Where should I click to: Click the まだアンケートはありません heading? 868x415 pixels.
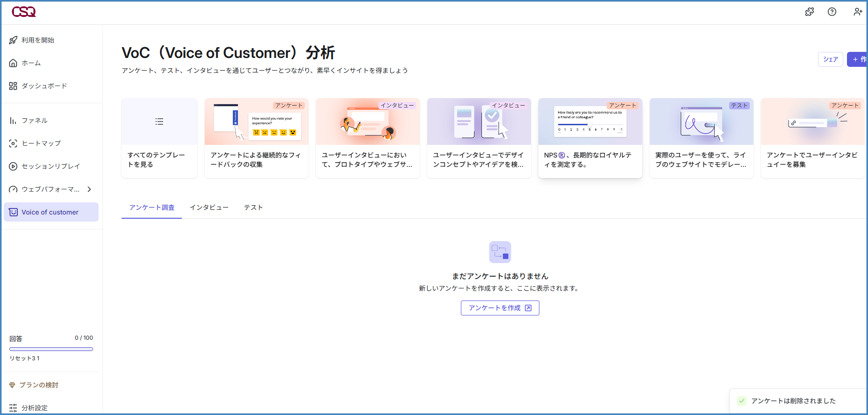coord(500,276)
